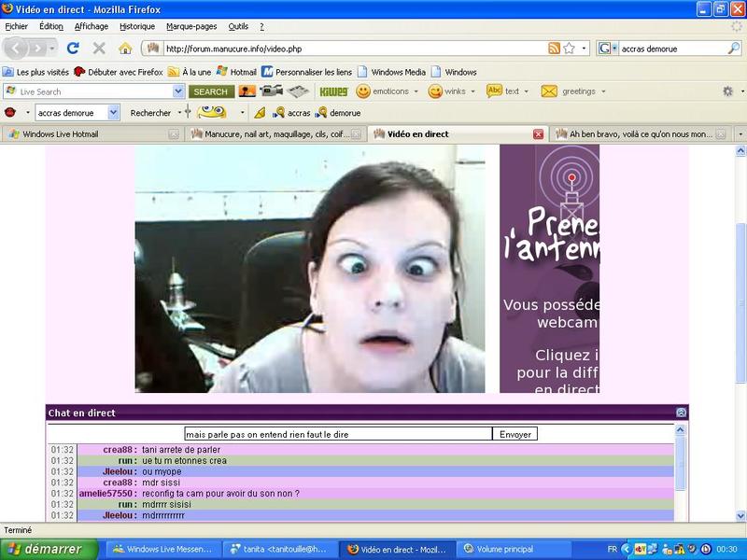
Task: Click the envelope greetings icon
Action: coord(549,91)
